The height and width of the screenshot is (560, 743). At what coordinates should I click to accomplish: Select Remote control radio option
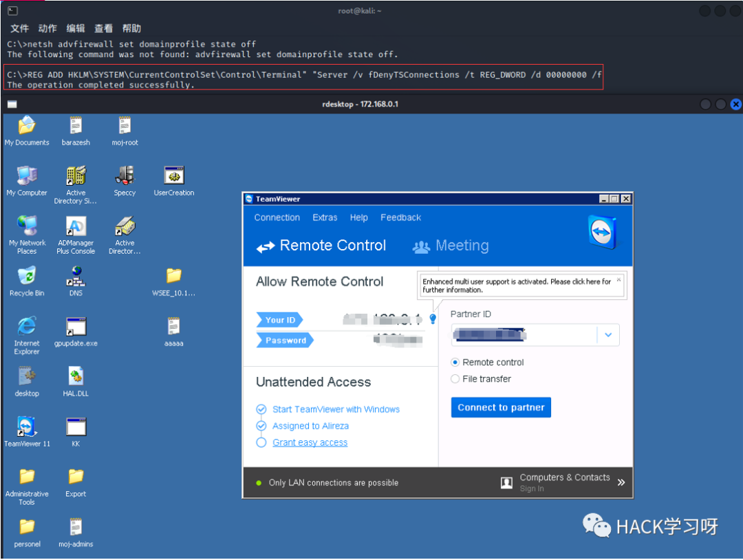(455, 363)
